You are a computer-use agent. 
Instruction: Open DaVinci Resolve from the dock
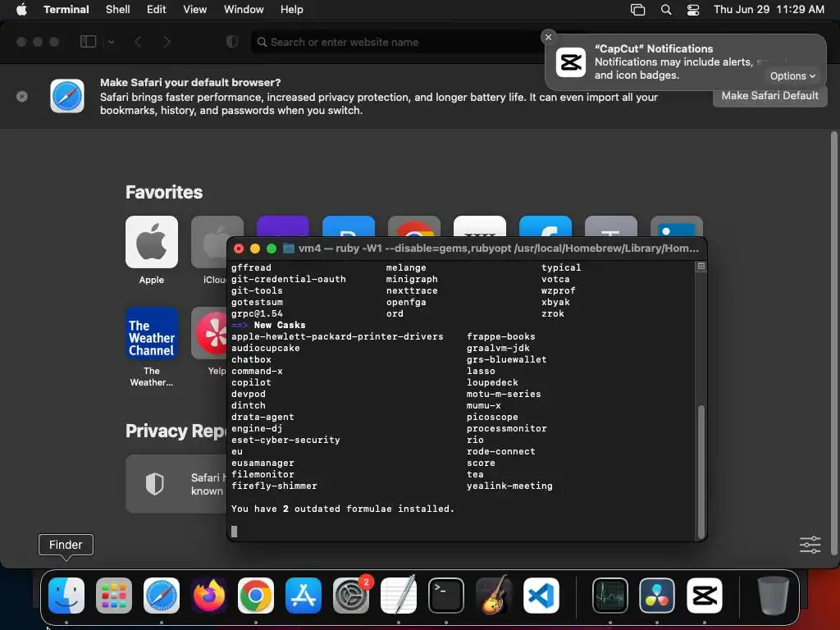coord(657,596)
